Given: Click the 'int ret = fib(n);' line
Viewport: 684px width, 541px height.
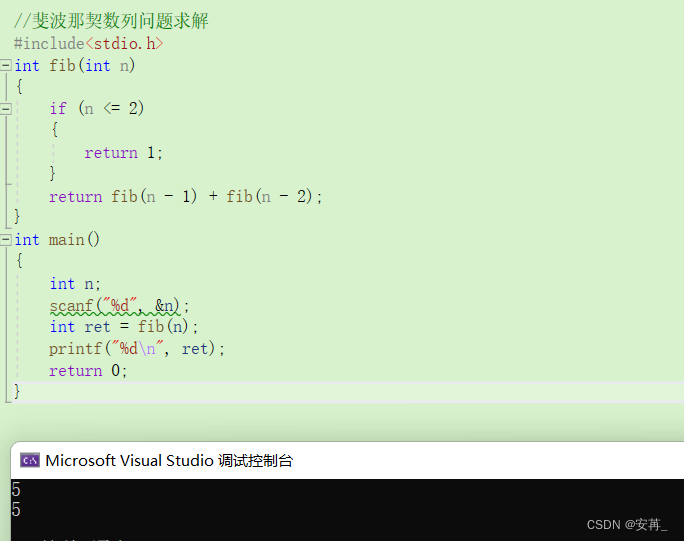Looking at the screenshot, I should [x=124, y=326].
